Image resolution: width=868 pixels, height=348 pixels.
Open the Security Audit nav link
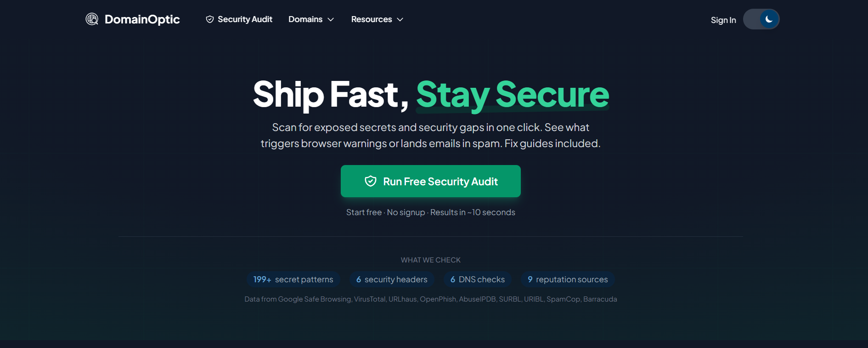[245, 19]
